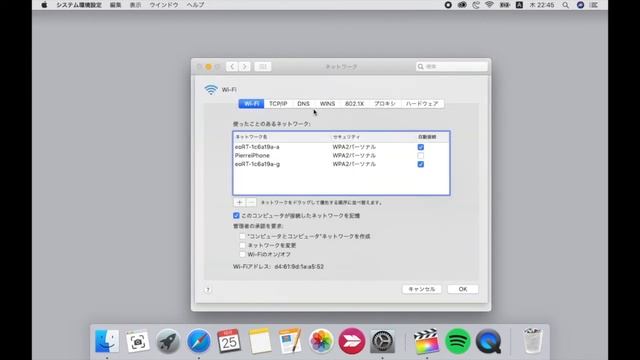Click the キャンセル button
The height and width of the screenshot is (360, 640).
[422, 289]
